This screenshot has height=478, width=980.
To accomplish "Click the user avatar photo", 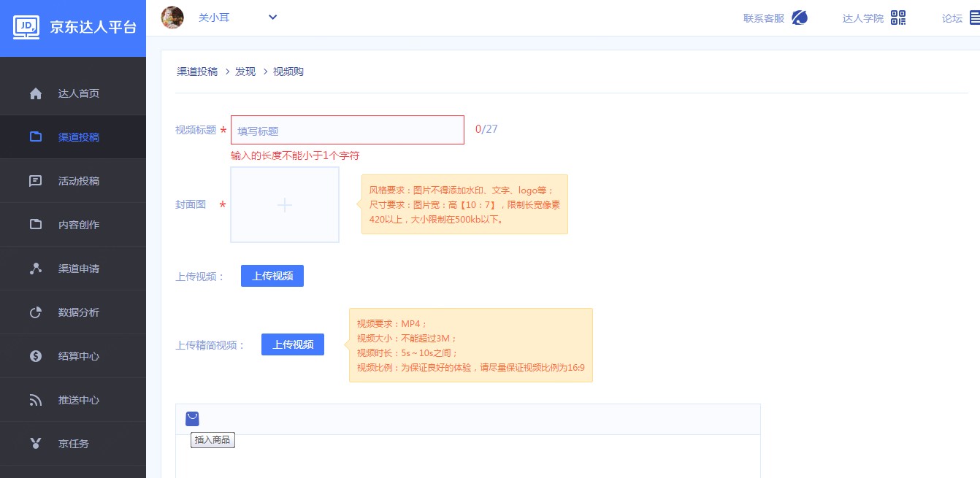I will pyautogui.click(x=172, y=18).
